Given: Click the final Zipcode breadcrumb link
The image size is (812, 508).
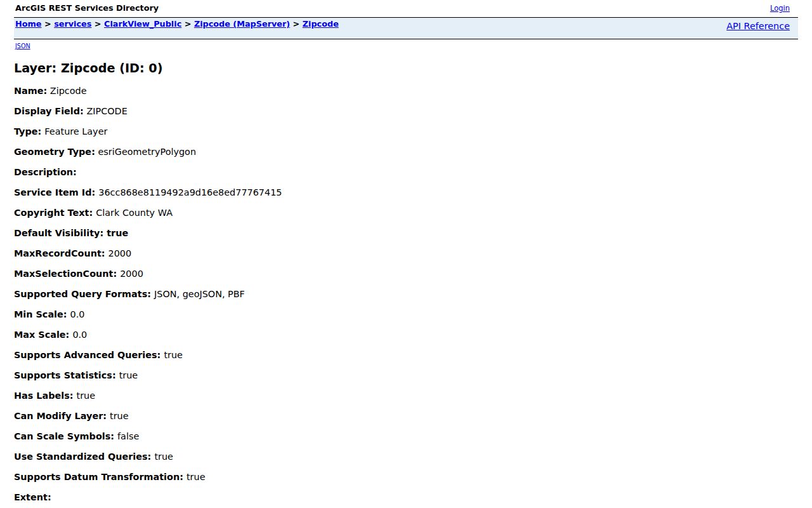Looking at the screenshot, I should point(320,24).
